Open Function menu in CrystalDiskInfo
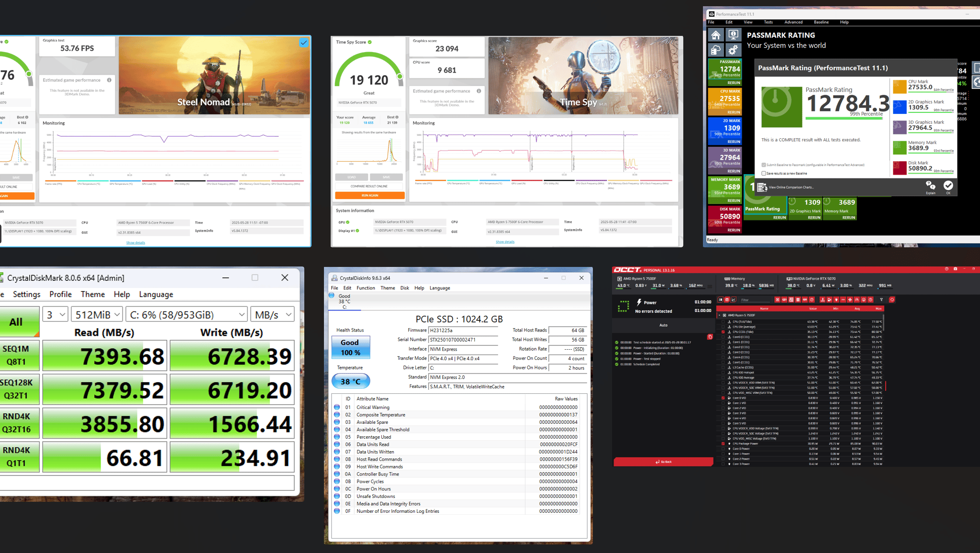This screenshot has width=980, height=553. click(x=366, y=288)
